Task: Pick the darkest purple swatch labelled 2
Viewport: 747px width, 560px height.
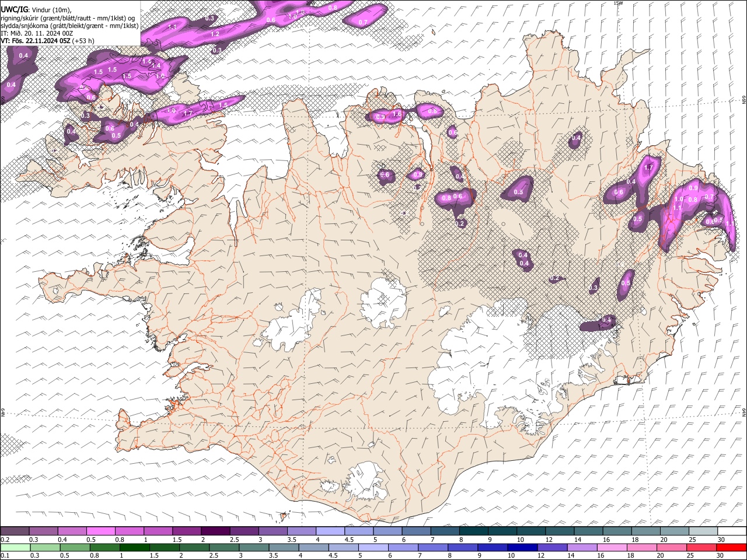Action: (x=215, y=531)
